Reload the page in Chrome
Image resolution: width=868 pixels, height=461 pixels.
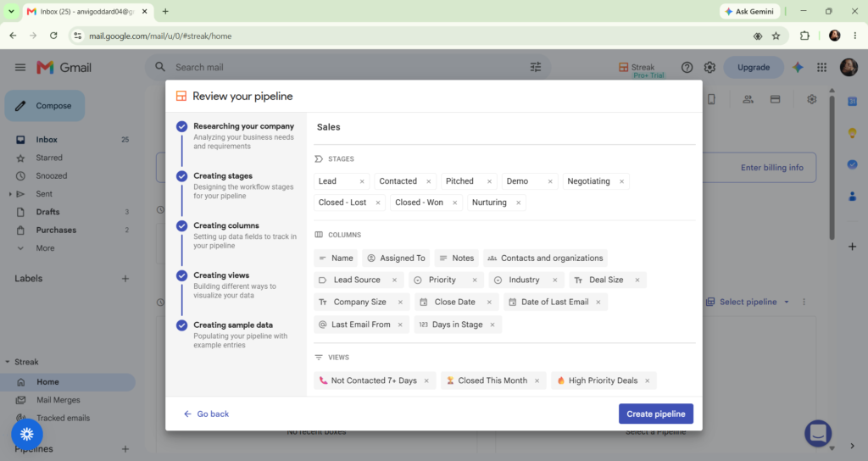[x=53, y=36]
